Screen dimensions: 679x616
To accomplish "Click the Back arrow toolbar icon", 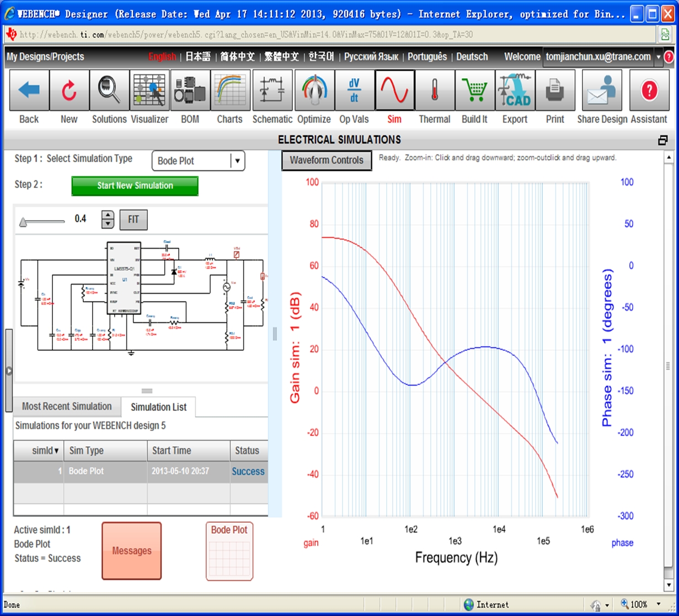I will (x=29, y=90).
